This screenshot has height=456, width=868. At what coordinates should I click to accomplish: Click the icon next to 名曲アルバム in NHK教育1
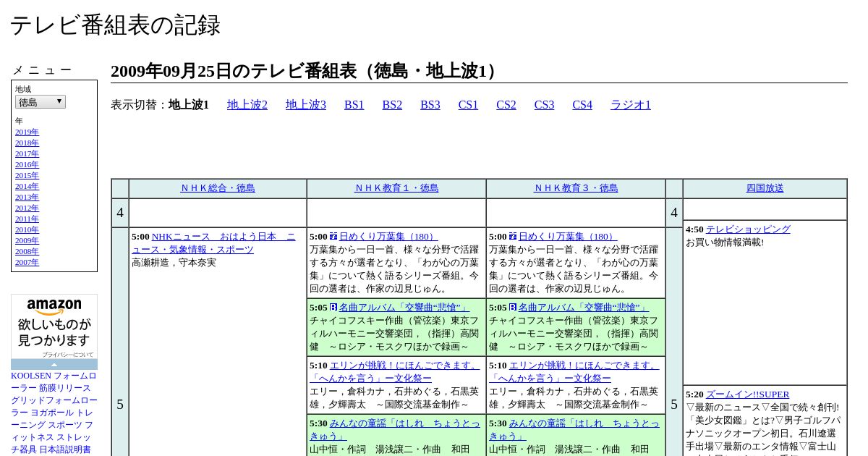coord(333,307)
